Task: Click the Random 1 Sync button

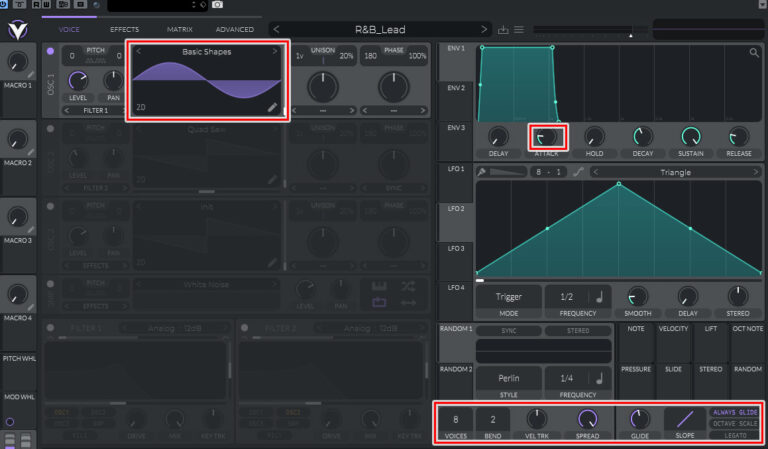Action: (x=508, y=330)
